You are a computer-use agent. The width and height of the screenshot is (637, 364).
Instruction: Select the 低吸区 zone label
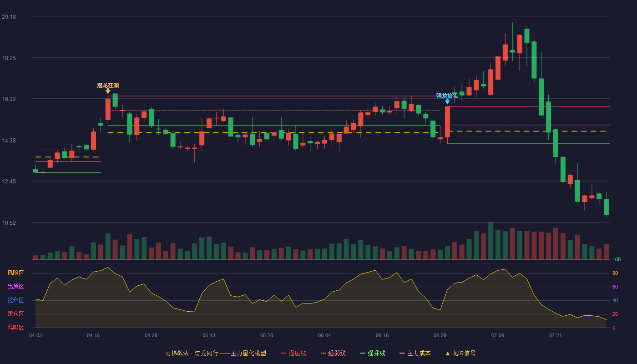coord(15,328)
